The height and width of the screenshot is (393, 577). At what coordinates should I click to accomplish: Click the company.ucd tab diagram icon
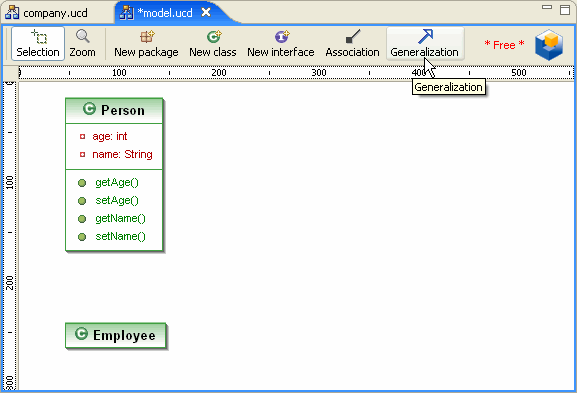point(12,13)
